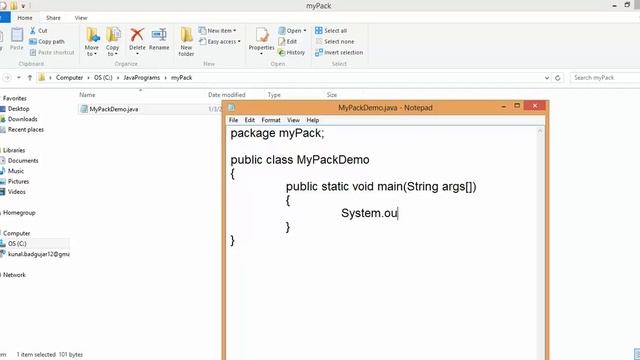This screenshot has width=640, height=360.
Task: Click Select none in the ribbon
Action: pos(335,42)
